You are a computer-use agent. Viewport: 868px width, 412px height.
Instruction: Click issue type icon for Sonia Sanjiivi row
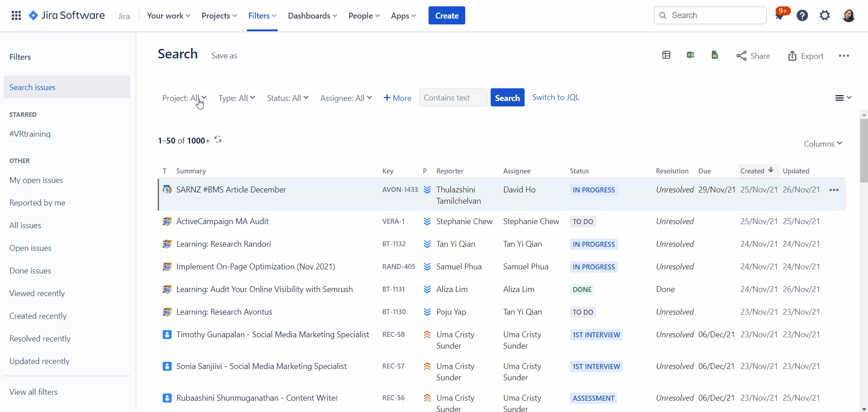(x=167, y=366)
